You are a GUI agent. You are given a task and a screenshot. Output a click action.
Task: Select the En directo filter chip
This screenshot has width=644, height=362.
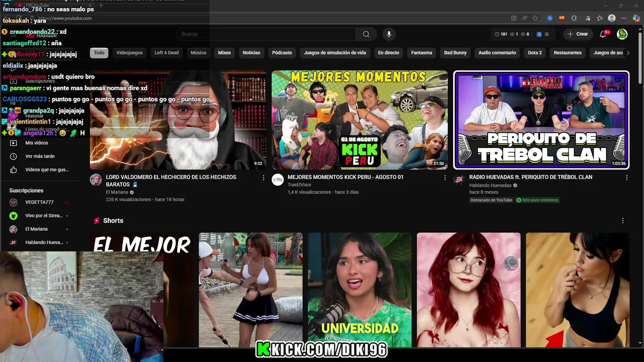point(388,53)
